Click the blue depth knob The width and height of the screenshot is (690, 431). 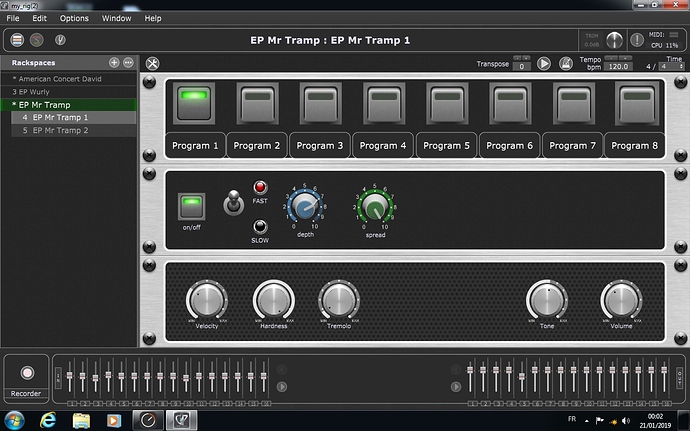305,206
